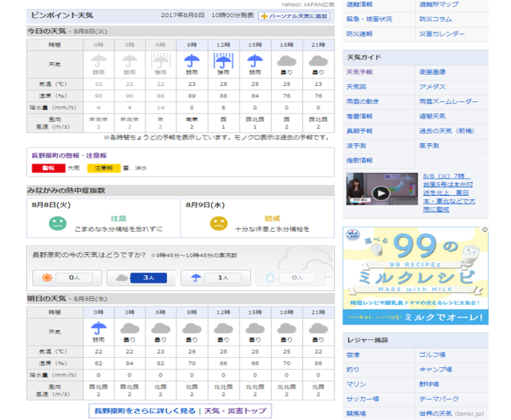
Task: Open 落雷情報 link
Action: click(359, 116)
